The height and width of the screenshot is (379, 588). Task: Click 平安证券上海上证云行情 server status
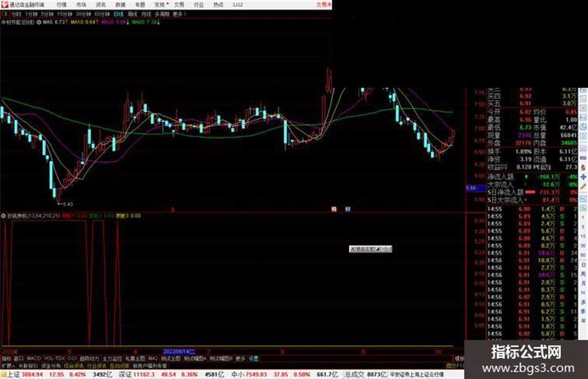pos(417,375)
